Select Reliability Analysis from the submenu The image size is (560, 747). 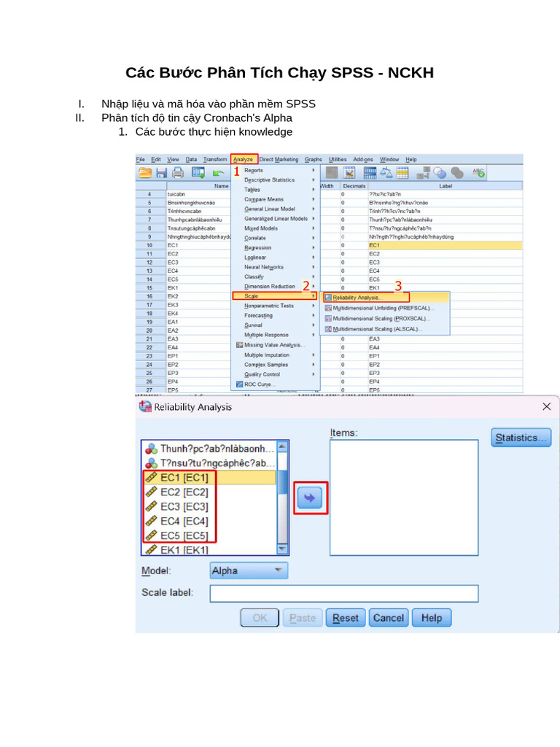[366, 298]
